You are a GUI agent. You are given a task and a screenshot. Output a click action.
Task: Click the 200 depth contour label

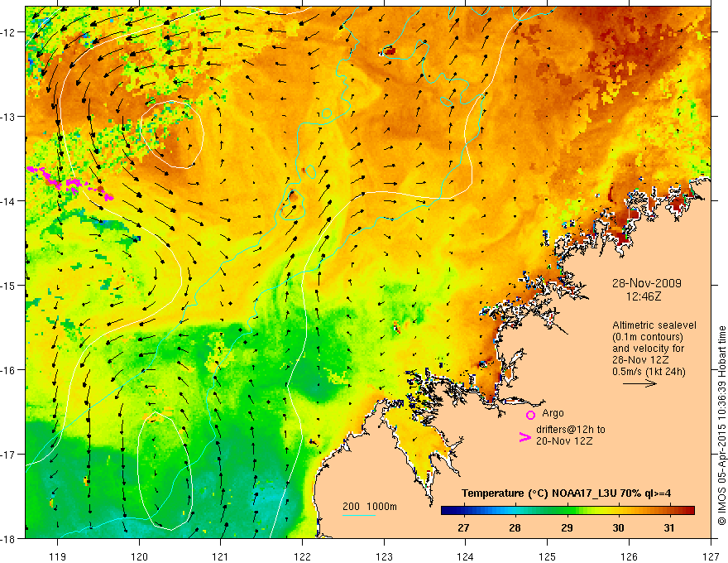click(x=351, y=507)
